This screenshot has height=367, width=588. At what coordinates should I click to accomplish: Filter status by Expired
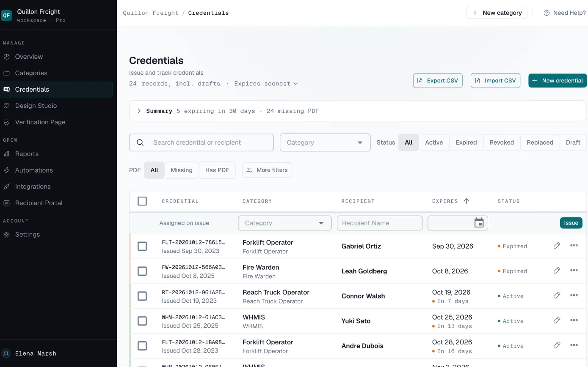click(466, 142)
